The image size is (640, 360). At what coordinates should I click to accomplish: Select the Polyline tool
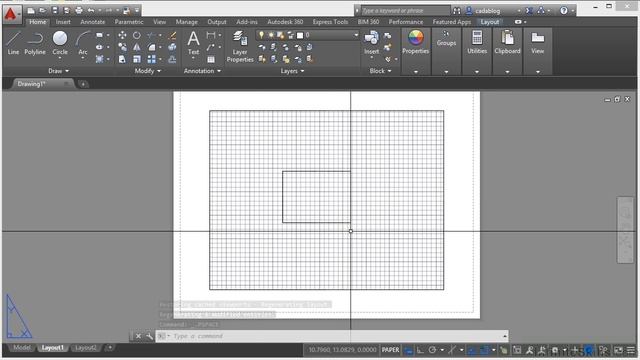tap(35, 43)
